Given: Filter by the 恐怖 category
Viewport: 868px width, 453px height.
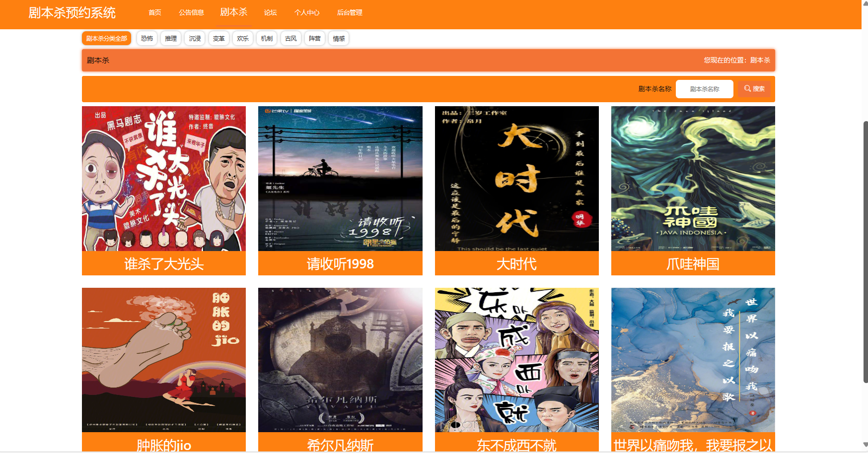Looking at the screenshot, I should click(x=147, y=38).
